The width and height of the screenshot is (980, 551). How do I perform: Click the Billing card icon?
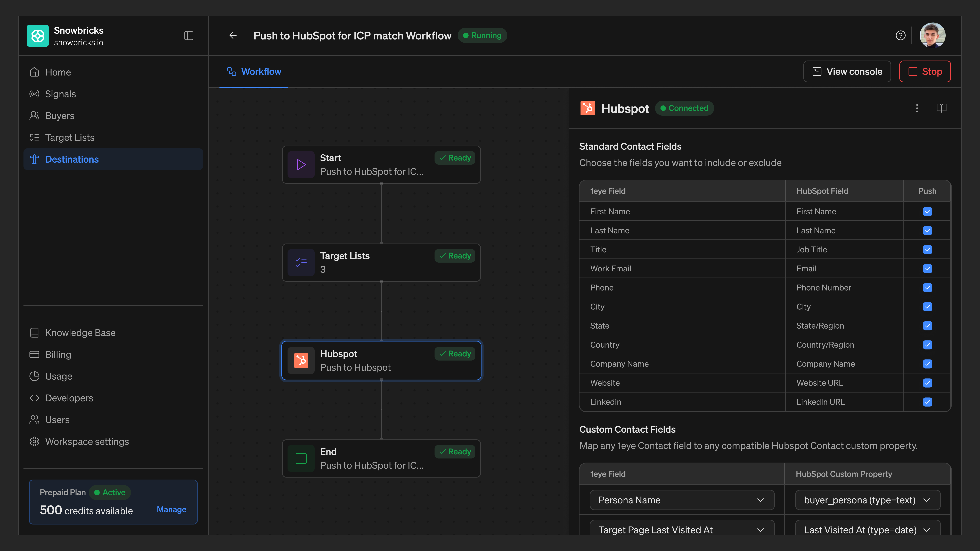pyautogui.click(x=34, y=354)
